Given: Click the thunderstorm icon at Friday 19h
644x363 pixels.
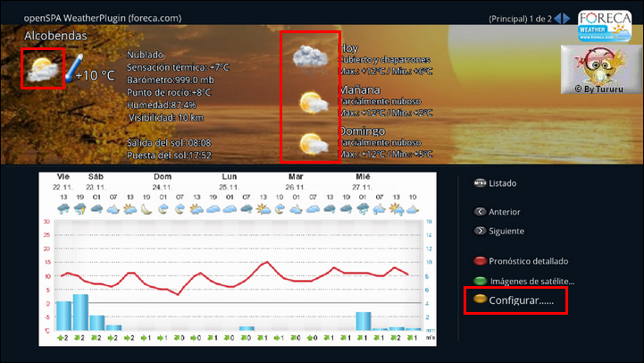Looking at the screenshot, I should click(80, 209).
